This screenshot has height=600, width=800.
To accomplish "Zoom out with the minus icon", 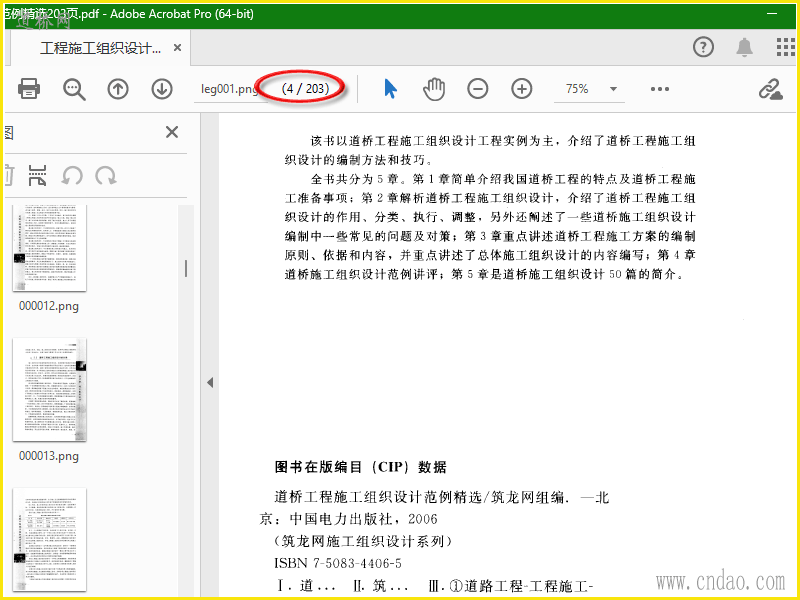I will click(x=478, y=89).
